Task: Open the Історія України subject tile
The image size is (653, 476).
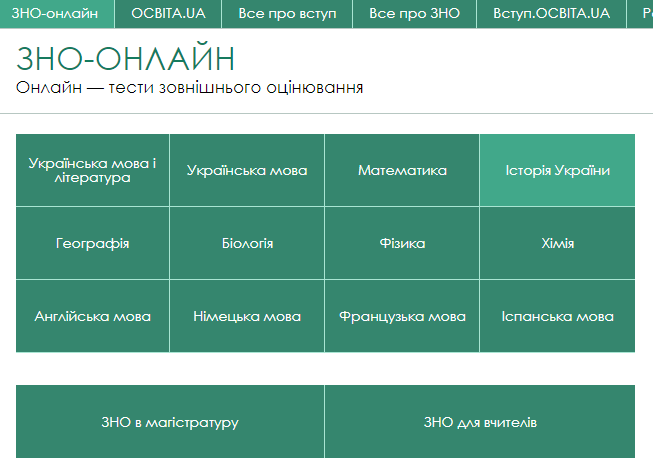Action: click(x=557, y=170)
